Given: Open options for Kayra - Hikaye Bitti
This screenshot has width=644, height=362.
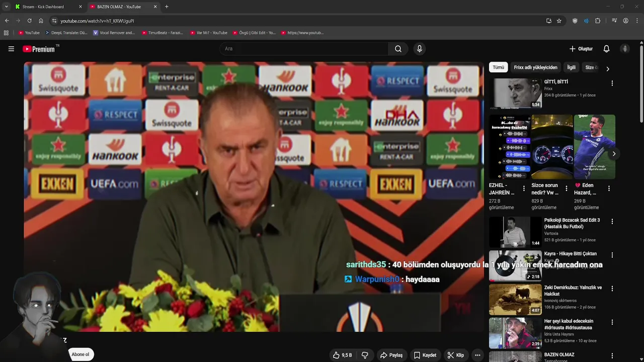Looking at the screenshot, I should click(612, 255).
